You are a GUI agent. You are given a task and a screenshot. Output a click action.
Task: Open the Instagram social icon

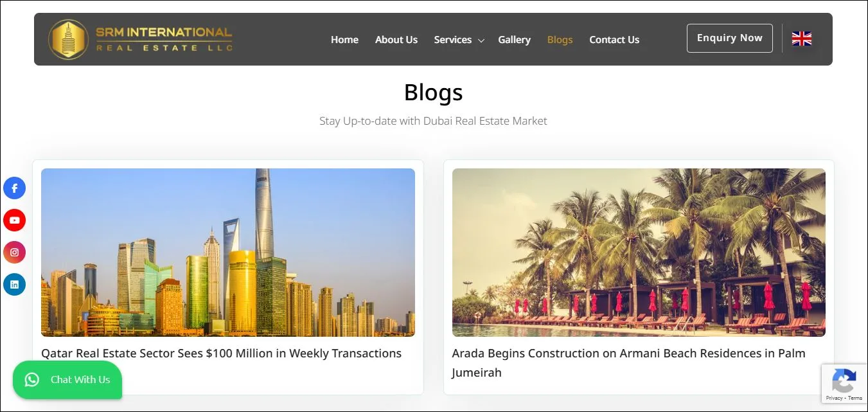(14, 253)
